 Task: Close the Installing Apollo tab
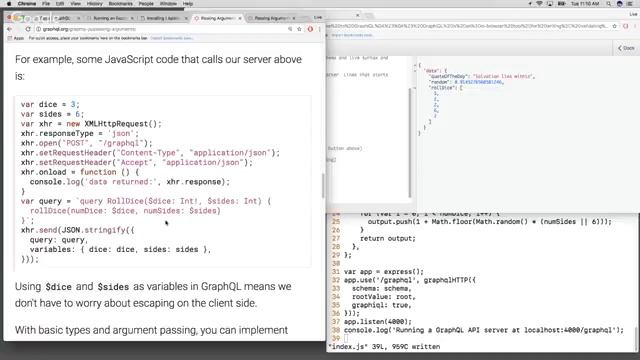(186, 18)
